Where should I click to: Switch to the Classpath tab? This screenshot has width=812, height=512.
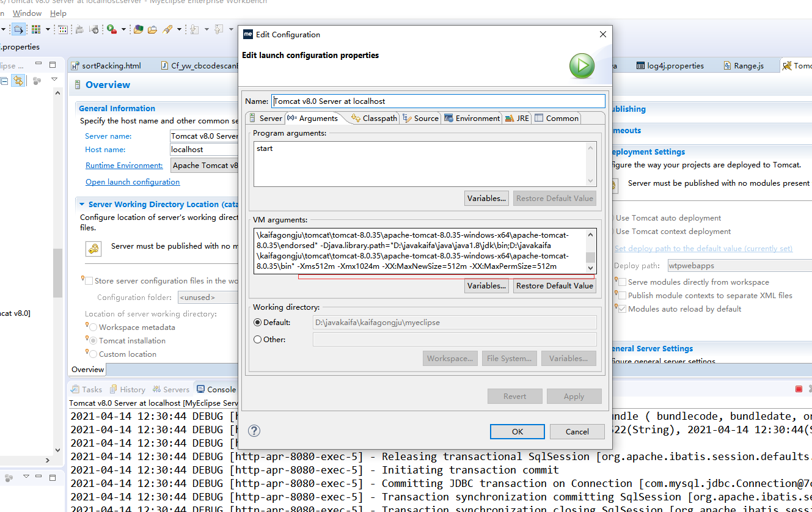point(374,119)
